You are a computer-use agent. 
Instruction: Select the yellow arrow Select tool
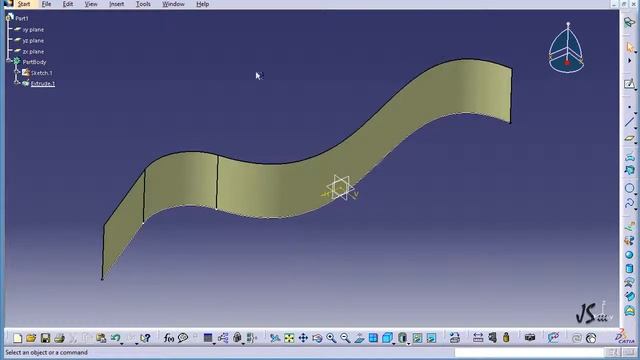[x=630, y=47]
